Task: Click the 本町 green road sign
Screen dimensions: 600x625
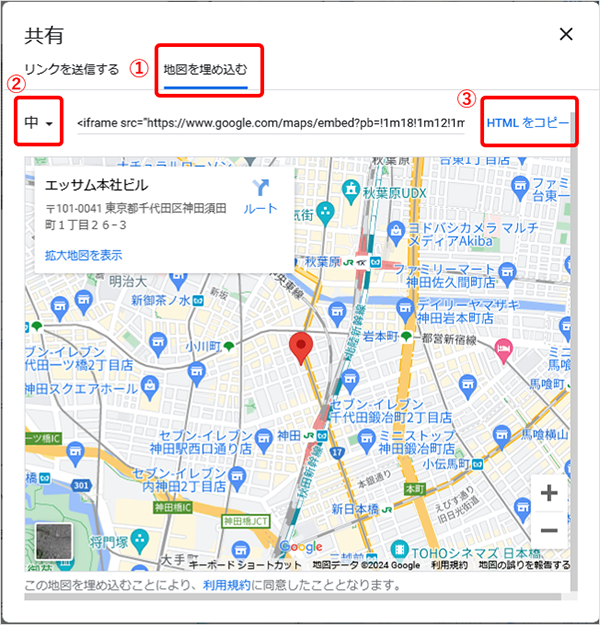Action: point(415,489)
